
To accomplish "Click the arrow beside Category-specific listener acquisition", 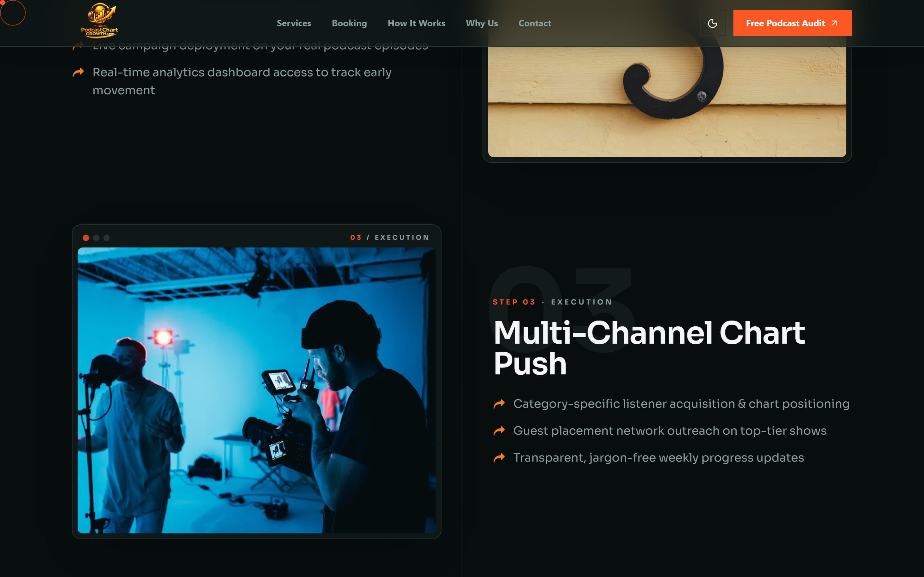I will point(499,404).
